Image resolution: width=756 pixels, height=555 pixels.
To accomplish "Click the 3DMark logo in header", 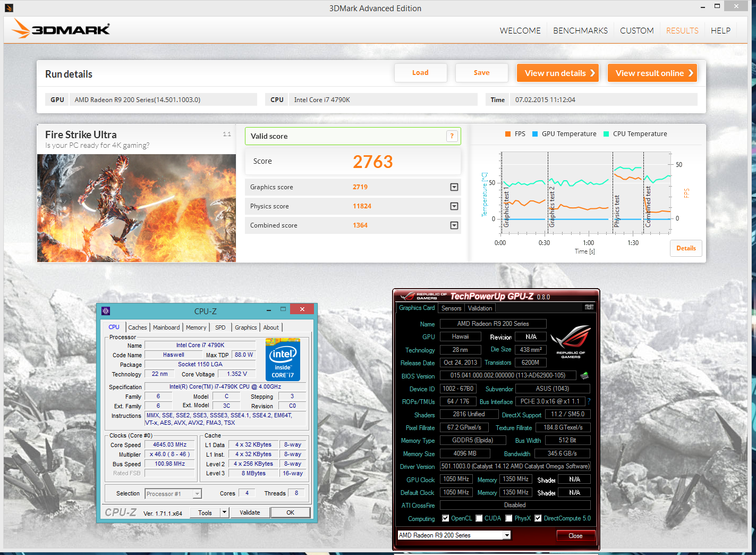I will pos(61,29).
